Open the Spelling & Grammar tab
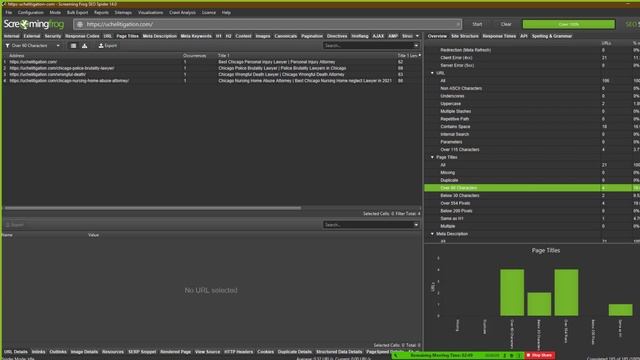The height and width of the screenshot is (360, 640). coord(551,36)
